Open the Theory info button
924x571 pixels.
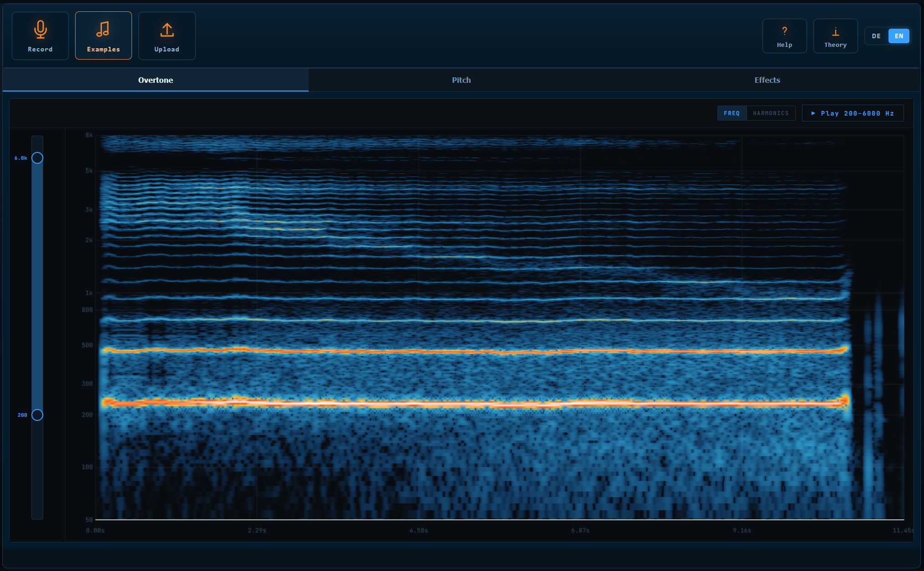click(835, 36)
